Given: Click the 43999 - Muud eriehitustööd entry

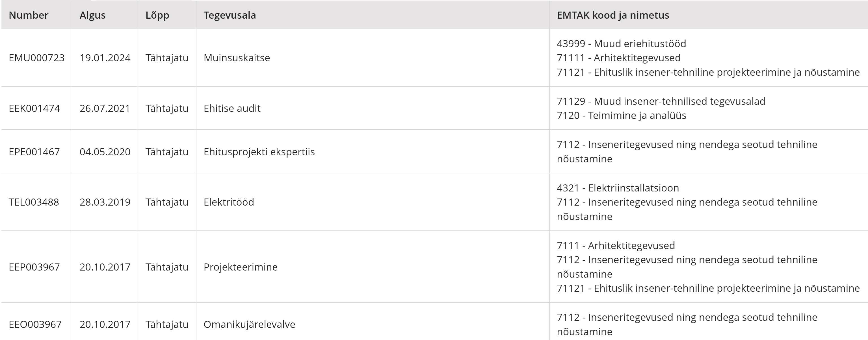Looking at the screenshot, I should [621, 43].
